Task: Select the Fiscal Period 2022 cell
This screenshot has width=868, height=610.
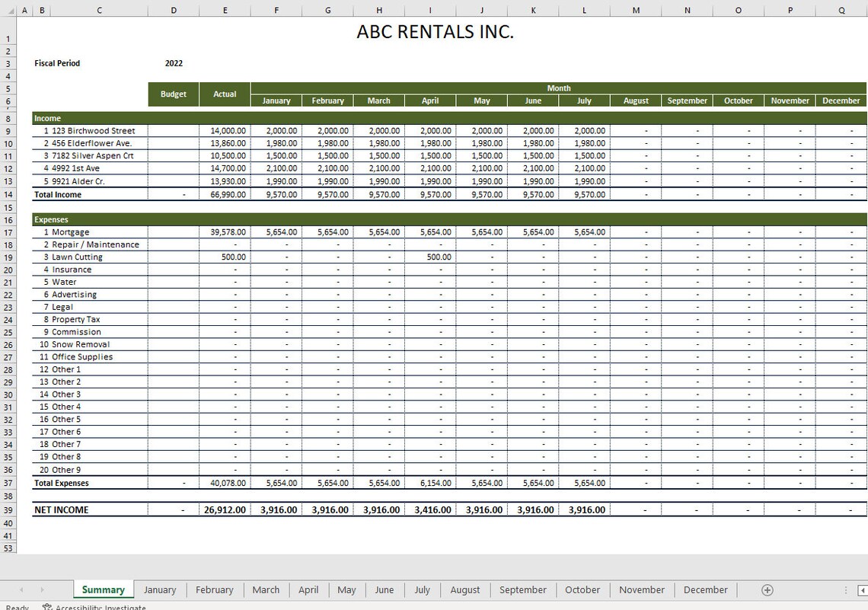Action: 174,63
